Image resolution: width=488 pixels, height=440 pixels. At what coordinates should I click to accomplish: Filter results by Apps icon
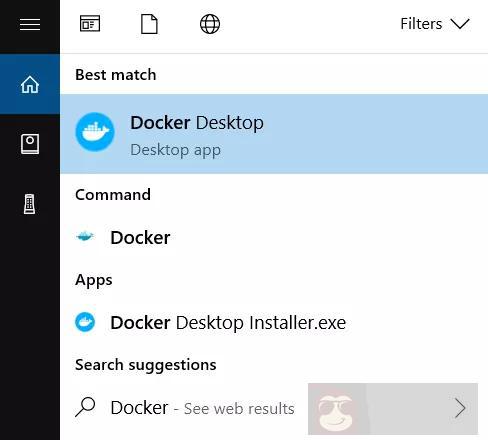tap(90, 24)
